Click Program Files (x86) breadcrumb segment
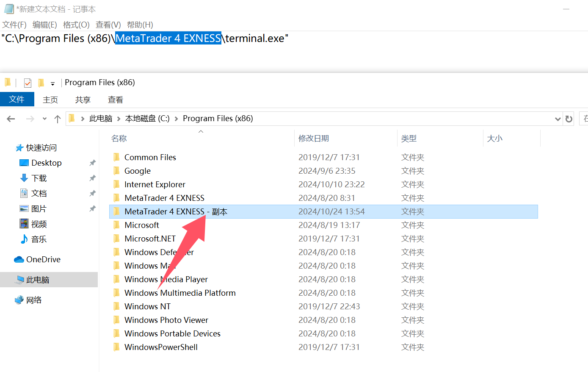This screenshot has height=372, width=588. [x=218, y=119]
